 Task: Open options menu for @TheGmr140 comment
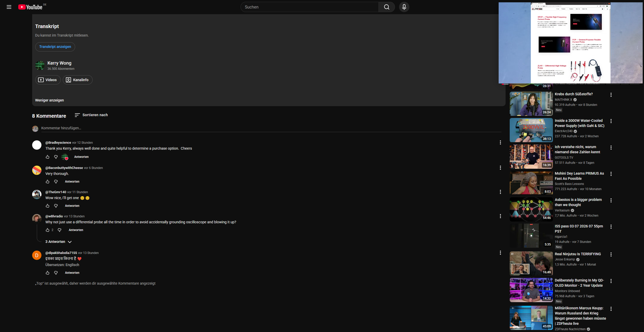[x=500, y=192]
